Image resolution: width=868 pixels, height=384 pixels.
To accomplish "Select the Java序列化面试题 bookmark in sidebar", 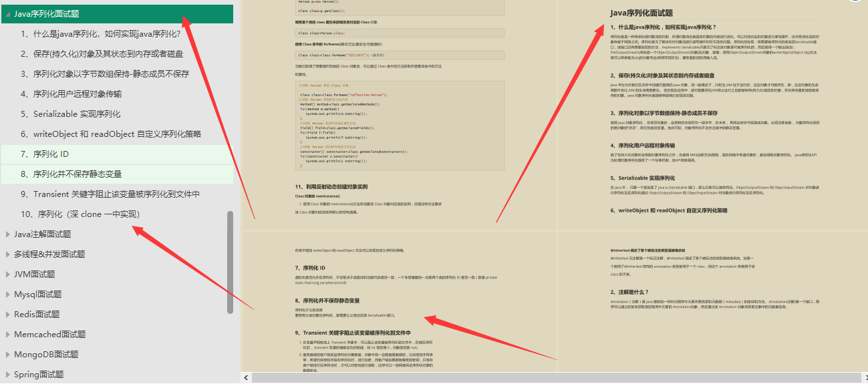I will tap(117, 13).
